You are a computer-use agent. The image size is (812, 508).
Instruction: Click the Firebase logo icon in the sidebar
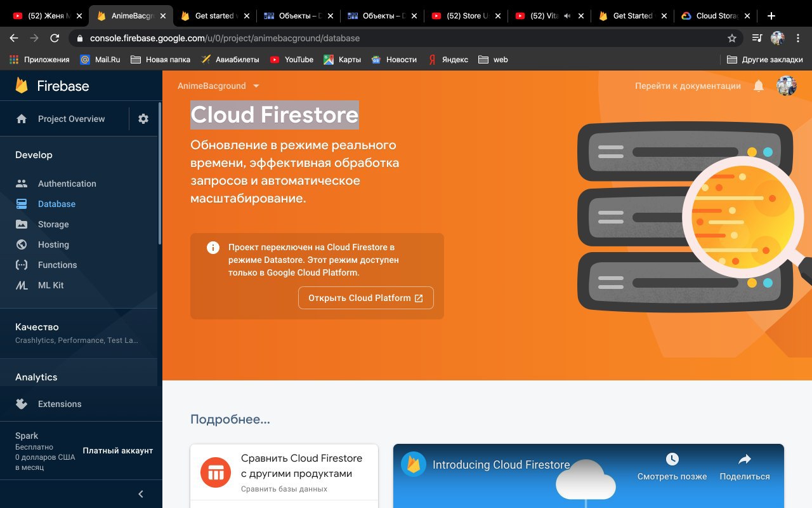click(22, 86)
